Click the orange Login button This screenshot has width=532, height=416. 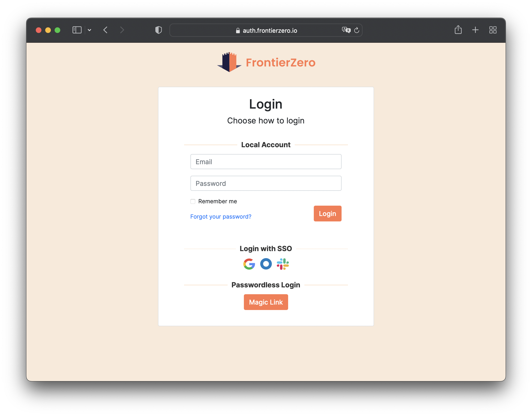[327, 213]
